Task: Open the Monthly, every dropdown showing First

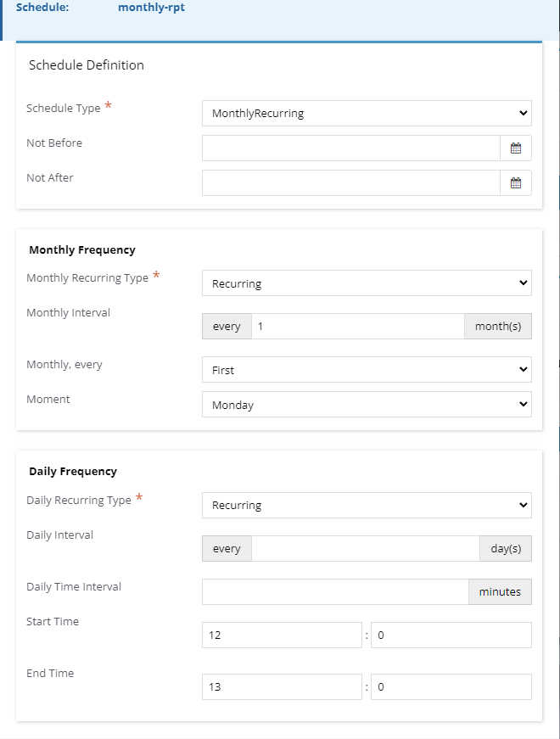Action: (x=367, y=370)
